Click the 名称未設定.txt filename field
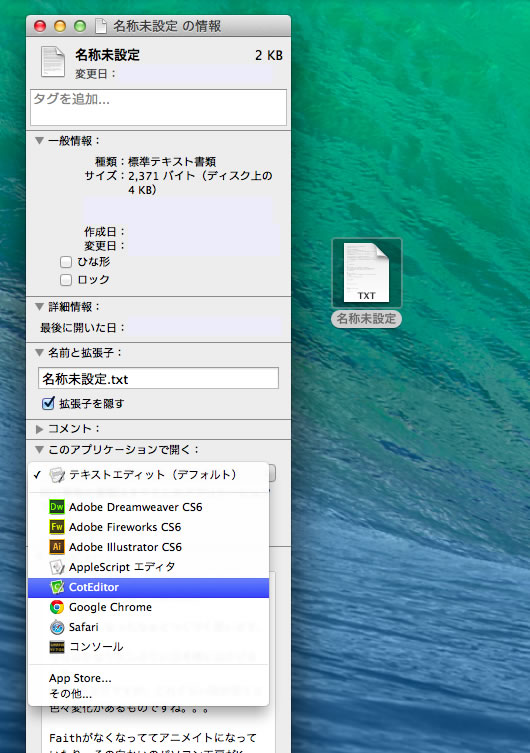530x753 pixels. coord(158,378)
